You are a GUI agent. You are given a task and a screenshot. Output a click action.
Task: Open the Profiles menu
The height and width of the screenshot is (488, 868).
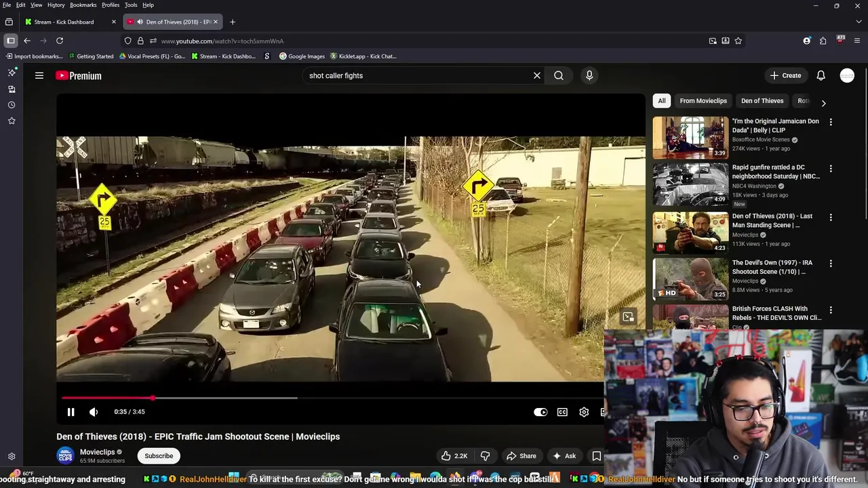[x=111, y=5]
